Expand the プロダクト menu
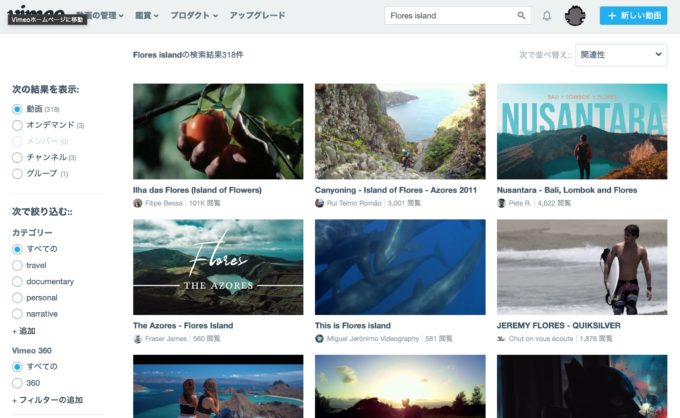 [x=194, y=16]
